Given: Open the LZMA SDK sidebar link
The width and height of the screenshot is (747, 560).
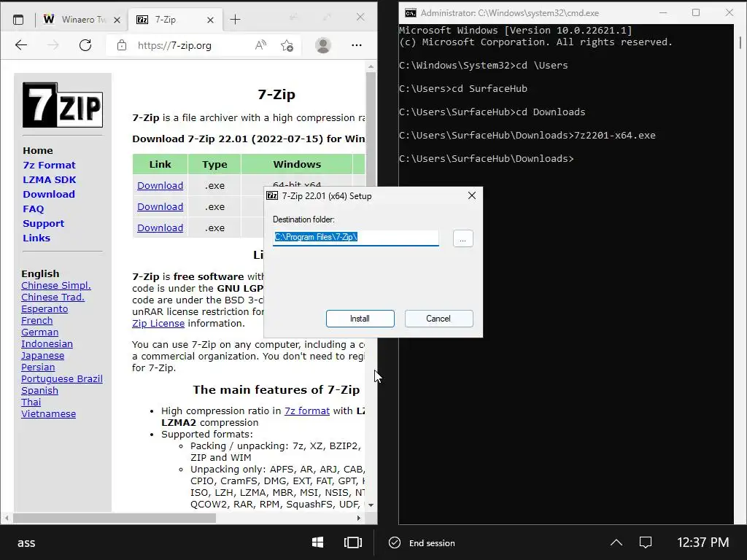Looking at the screenshot, I should [49, 179].
